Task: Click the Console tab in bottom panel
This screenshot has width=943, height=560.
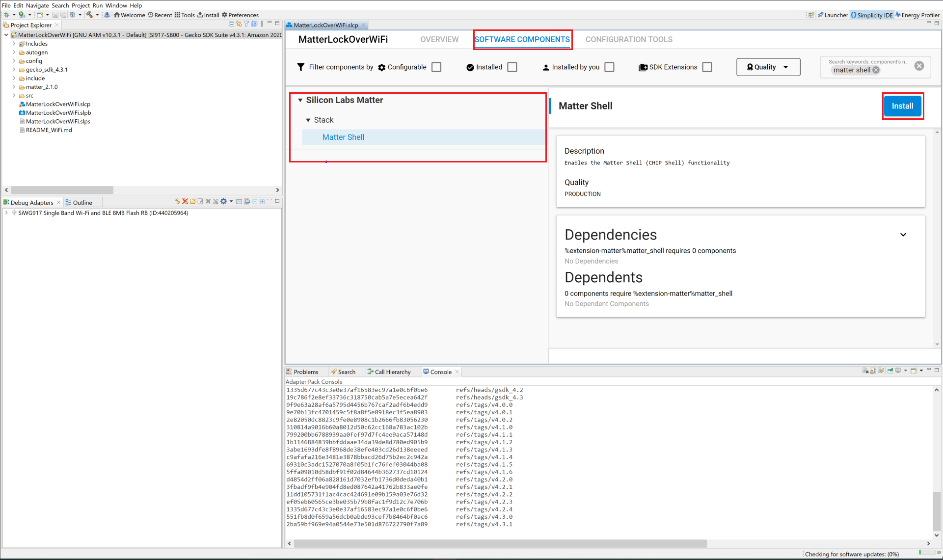Action: pyautogui.click(x=440, y=372)
